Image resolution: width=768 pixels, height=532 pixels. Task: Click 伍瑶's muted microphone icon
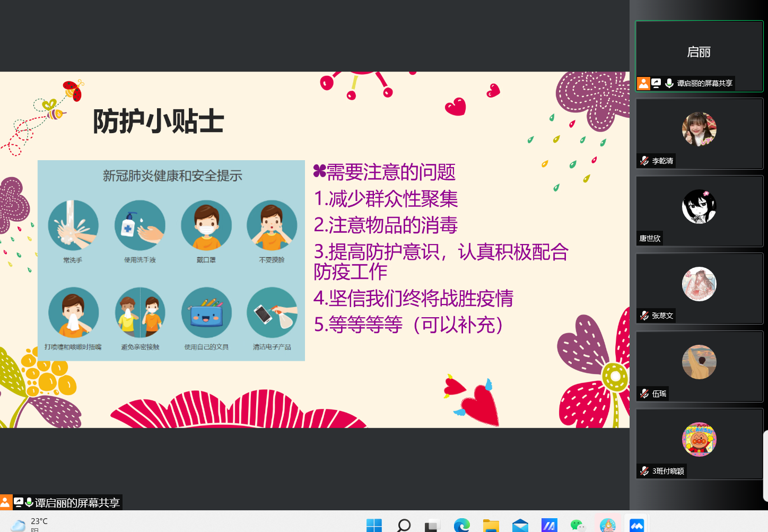click(x=644, y=394)
